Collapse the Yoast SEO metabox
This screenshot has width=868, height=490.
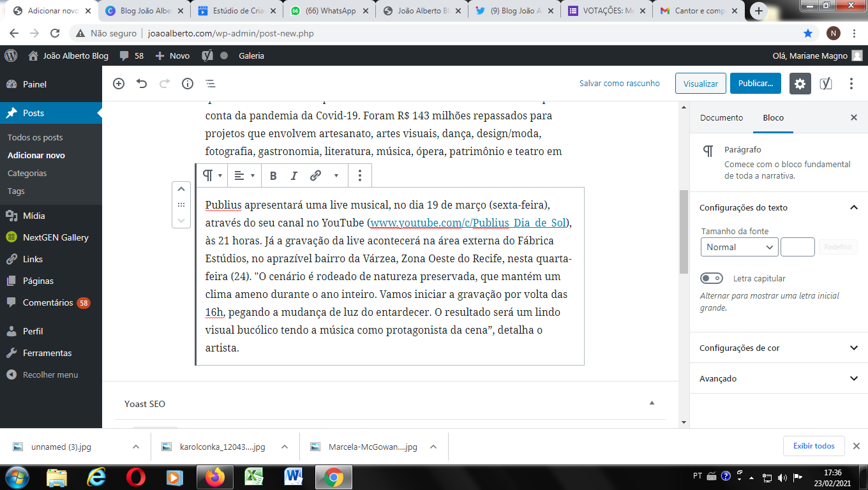(x=652, y=403)
